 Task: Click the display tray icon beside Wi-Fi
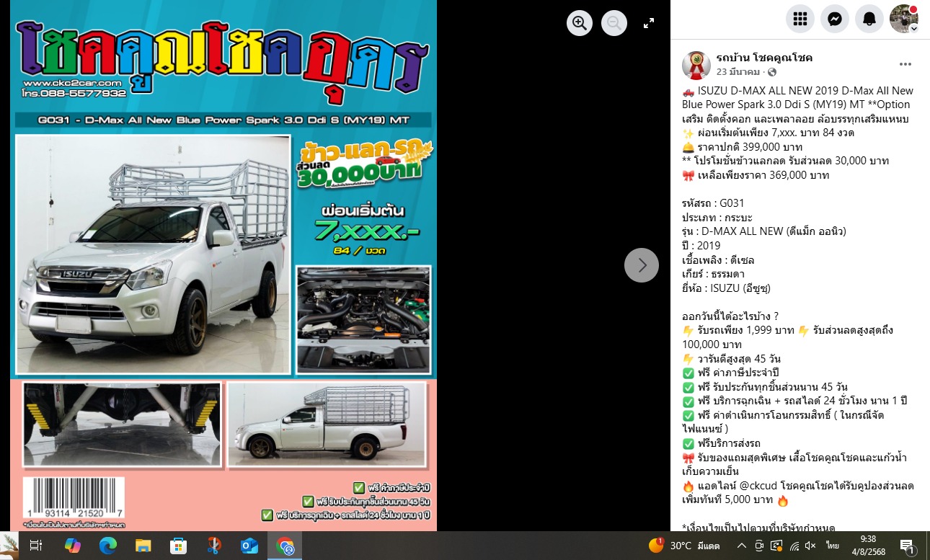[x=776, y=546]
